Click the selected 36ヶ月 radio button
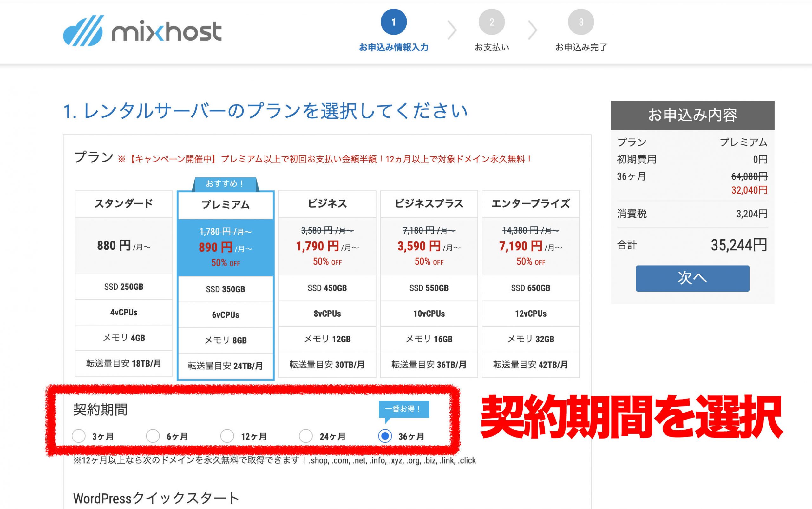The height and width of the screenshot is (509, 812). [x=385, y=436]
